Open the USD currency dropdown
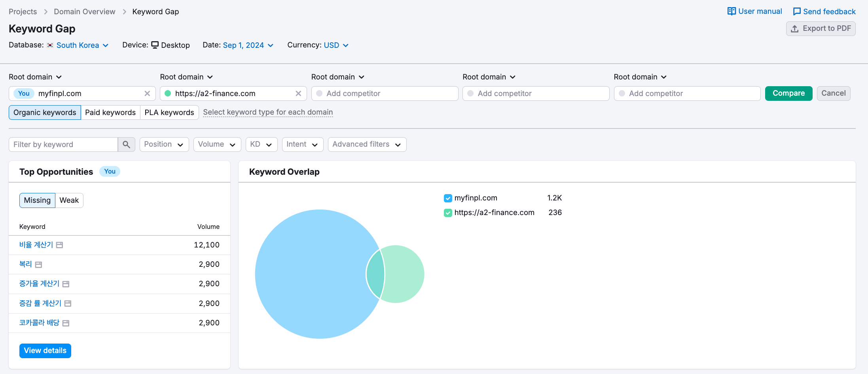The width and height of the screenshot is (868, 374). tap(336, 45)
